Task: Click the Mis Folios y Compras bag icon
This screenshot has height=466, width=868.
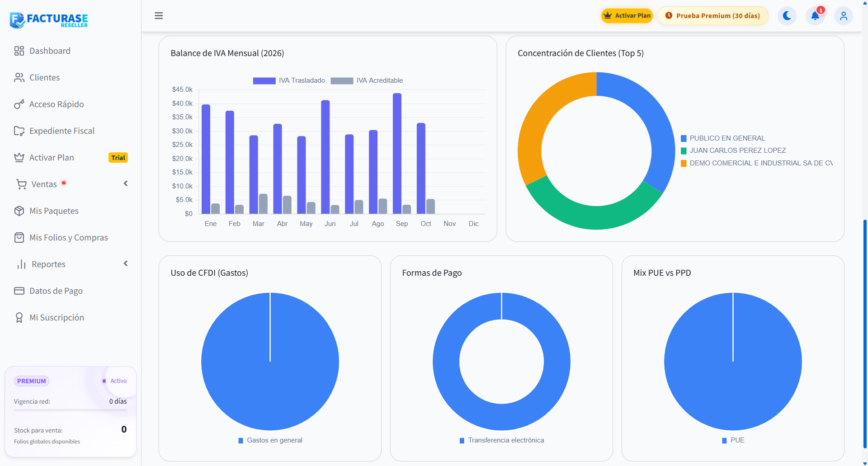Action: (19, 238)
